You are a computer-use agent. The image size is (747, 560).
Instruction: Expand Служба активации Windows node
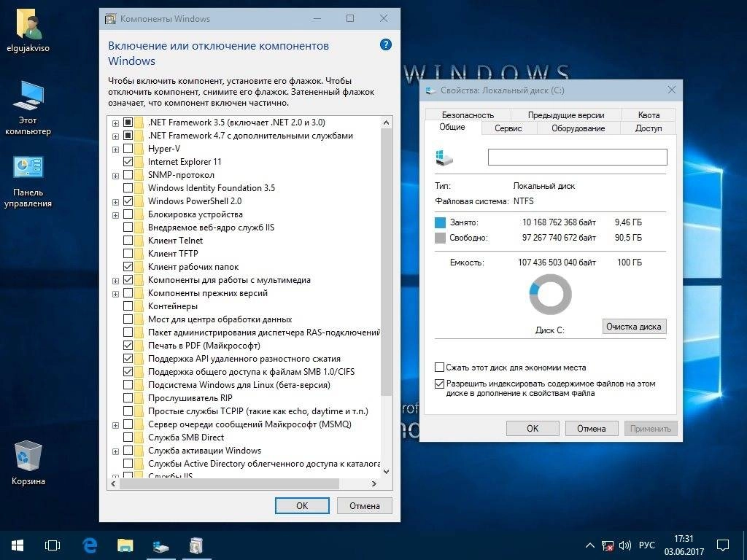click(x=115, y=451)
